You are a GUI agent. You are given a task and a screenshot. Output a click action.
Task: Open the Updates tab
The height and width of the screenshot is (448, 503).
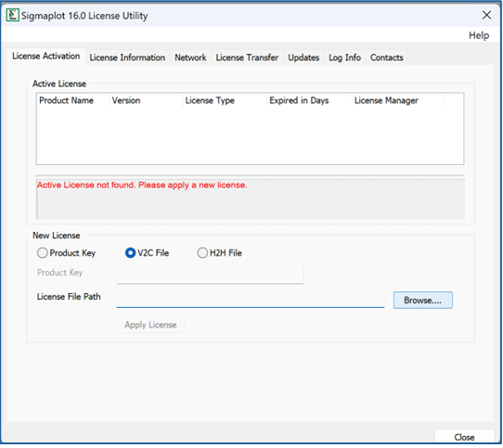coord(303,58)
